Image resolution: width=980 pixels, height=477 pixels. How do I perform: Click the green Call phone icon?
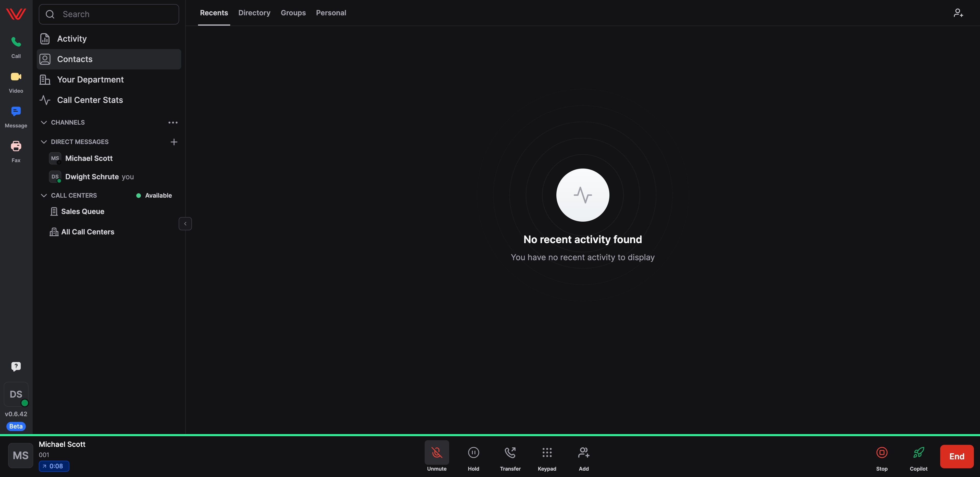click(16, 42)
